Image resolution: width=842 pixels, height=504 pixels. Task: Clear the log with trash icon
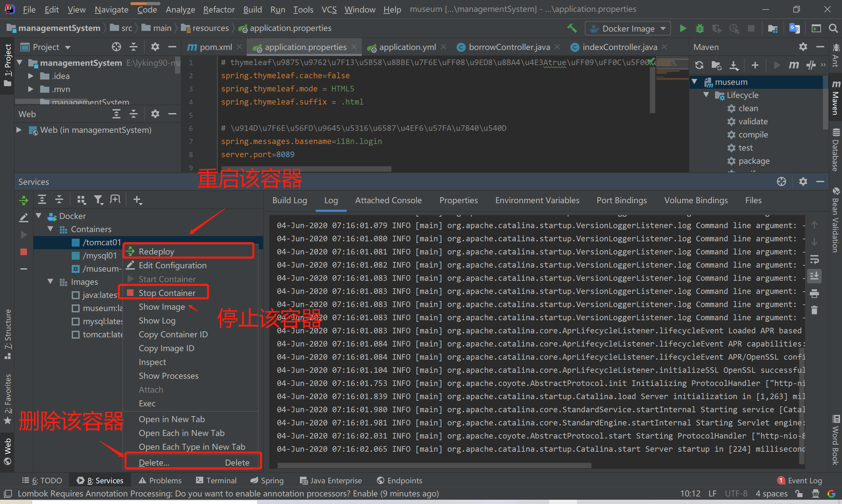[814, 310]
